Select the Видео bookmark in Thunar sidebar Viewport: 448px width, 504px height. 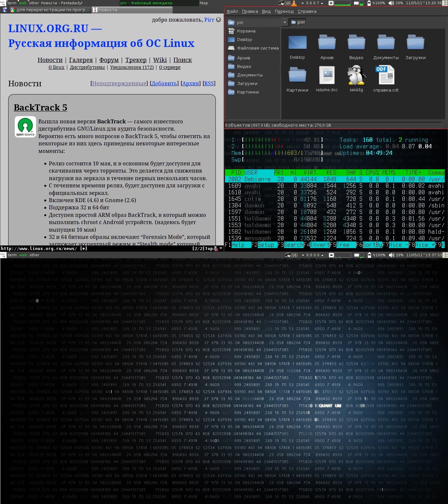(x=253, y=66)
